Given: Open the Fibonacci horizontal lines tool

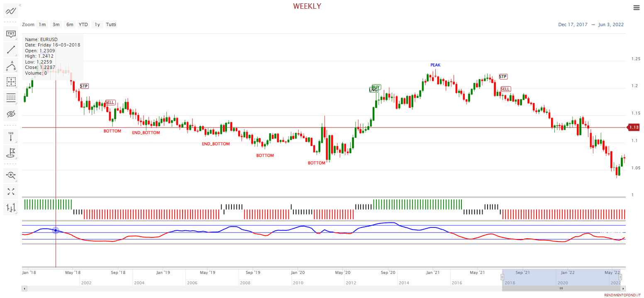Looking at the screenshot, I should pos(11,98).
